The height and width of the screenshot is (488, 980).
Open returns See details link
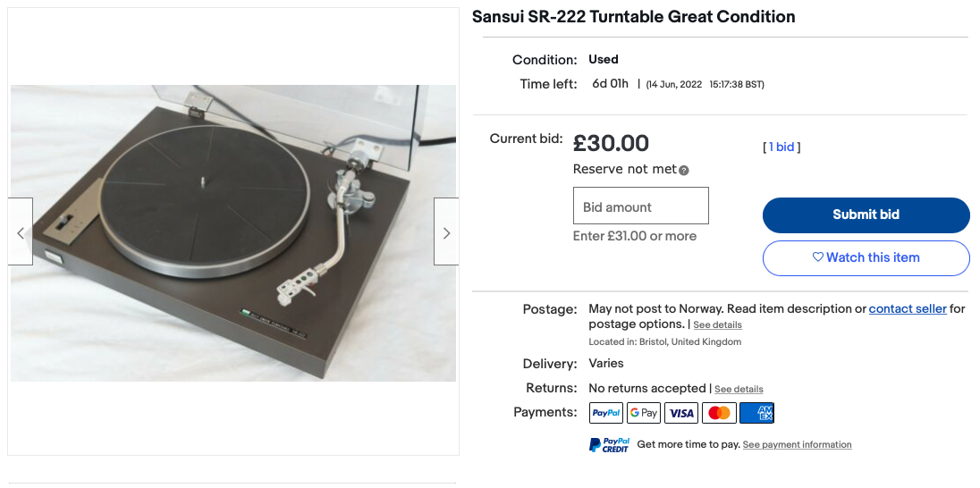[739, 389]
